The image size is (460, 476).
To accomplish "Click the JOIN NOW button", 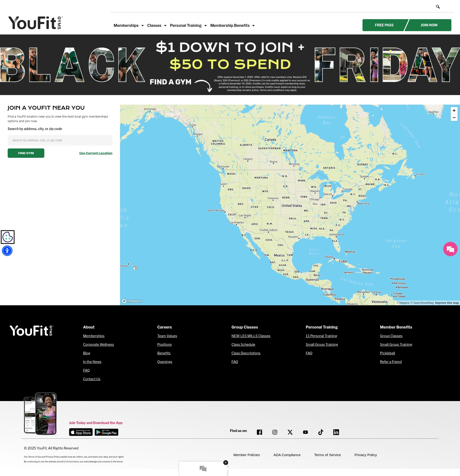I will click(x=429, y=25).
